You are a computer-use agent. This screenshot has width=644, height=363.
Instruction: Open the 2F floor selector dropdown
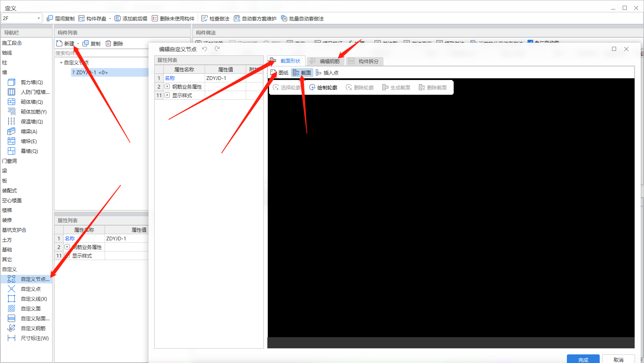click(x=39, y=18)
